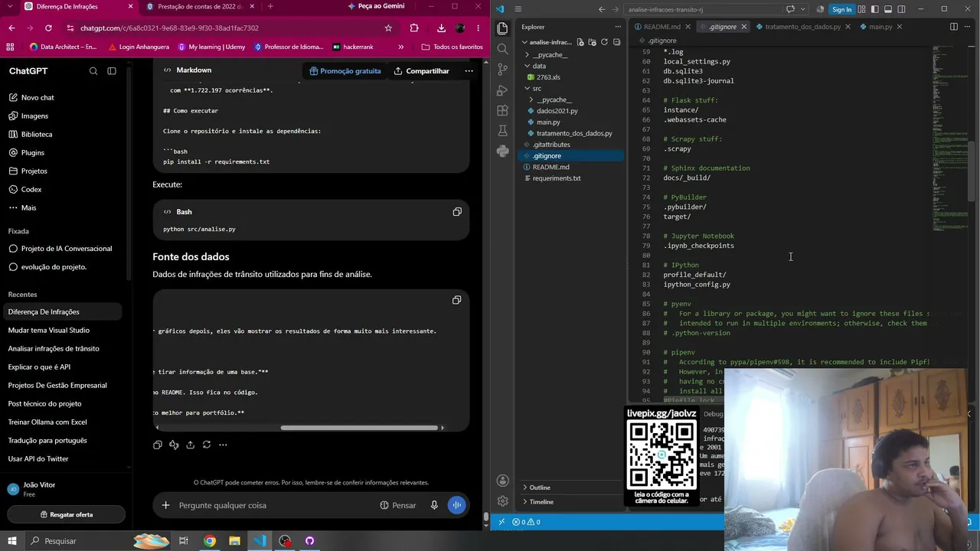The height and width of the screenshot is (551, 980).
Task: Open File Explorer from taskbar
Action: [x=234, y=541]
